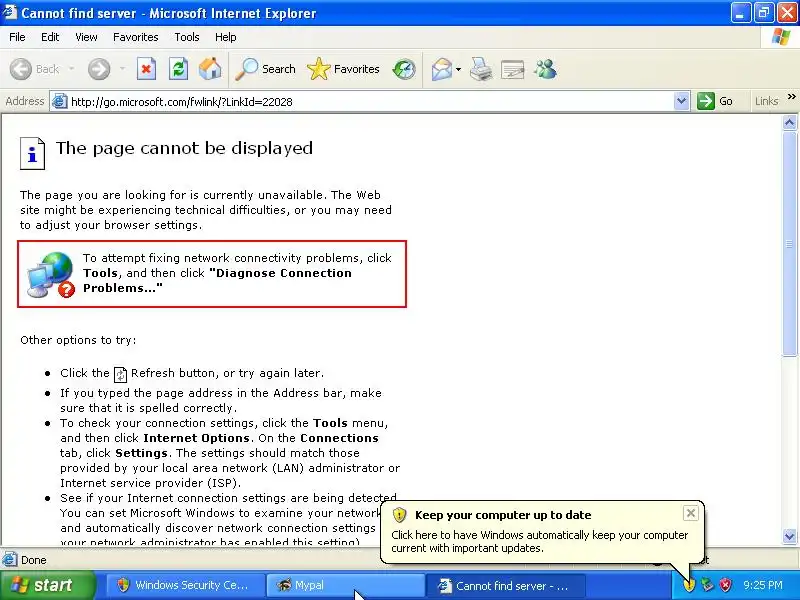
Task: Open the Favorites menu
Action: click(x=136, y=37)
